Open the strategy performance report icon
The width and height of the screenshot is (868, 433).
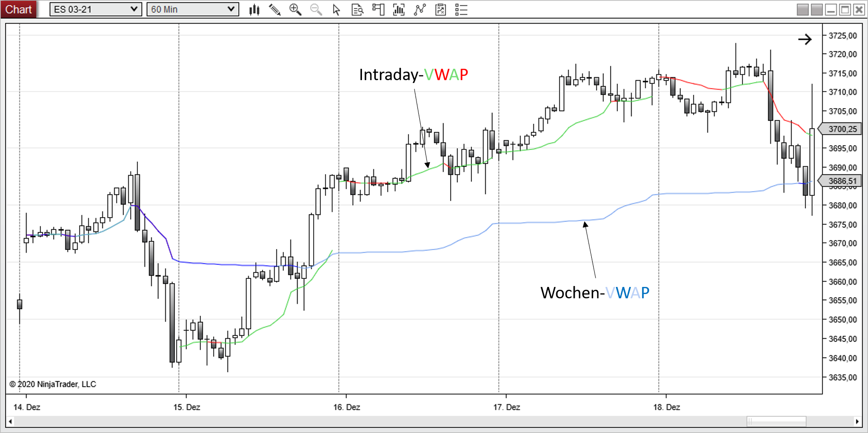[x=441, y=9]
